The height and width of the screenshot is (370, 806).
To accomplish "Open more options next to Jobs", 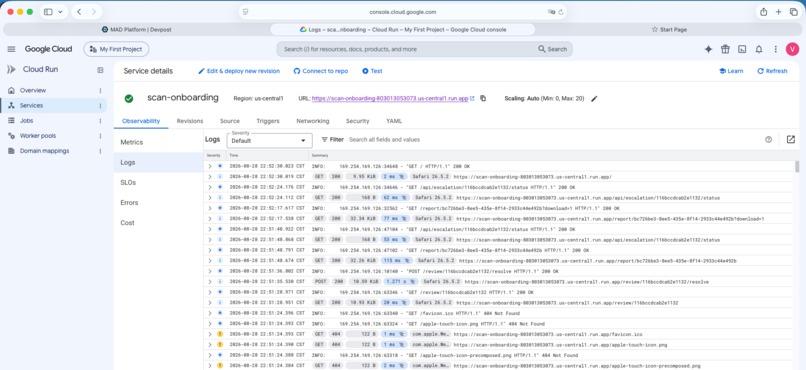I will click(100, 121).
